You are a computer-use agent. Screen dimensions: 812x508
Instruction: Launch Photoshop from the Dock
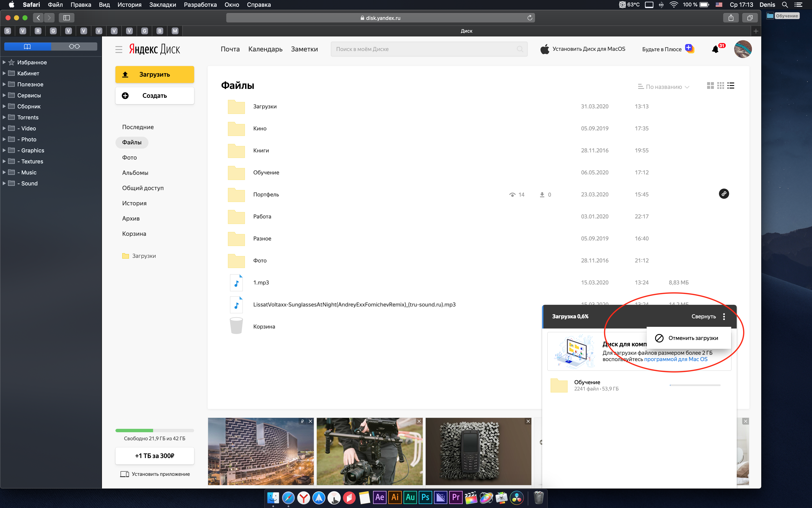pyautogui.click(x=425, y=498)
